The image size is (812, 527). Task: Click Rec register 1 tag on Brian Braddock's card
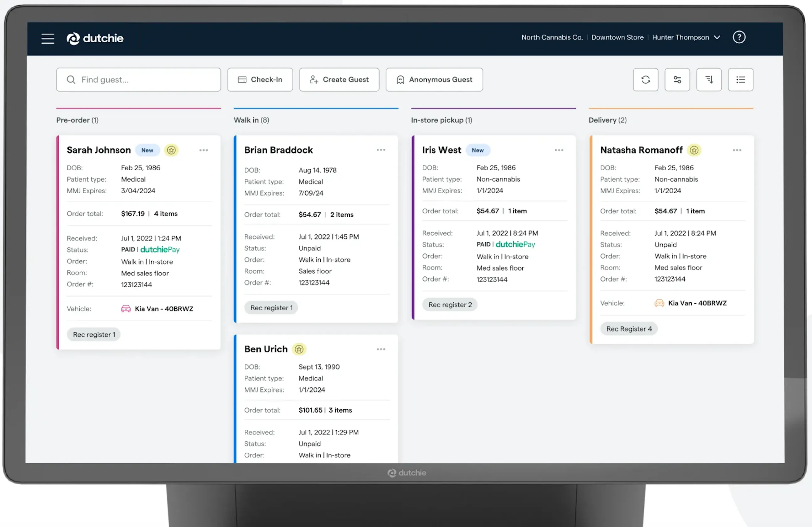tap(271, 308)
